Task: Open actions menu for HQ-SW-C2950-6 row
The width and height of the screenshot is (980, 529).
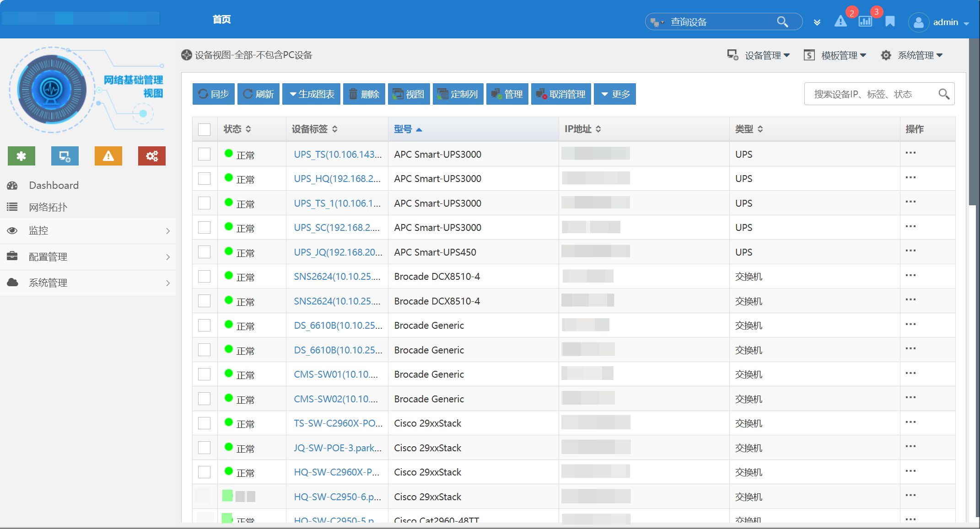Action: 910,495
